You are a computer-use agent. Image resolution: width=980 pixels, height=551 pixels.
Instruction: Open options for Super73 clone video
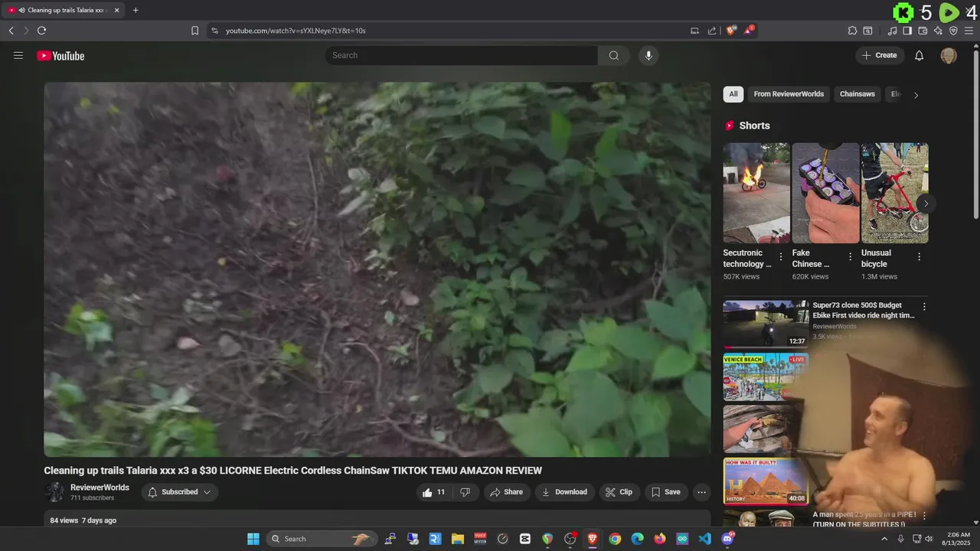click(924, 307)
